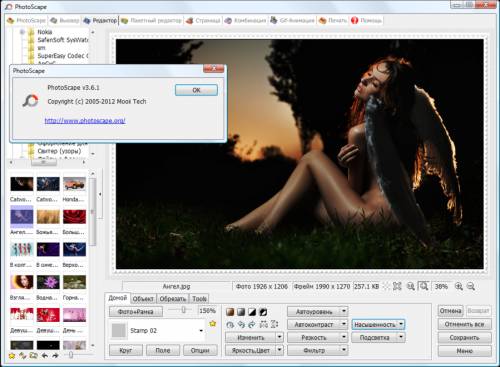Open the Stamp 02 frame dropdown
The image size is (500, 367).
tap(201, 331)
